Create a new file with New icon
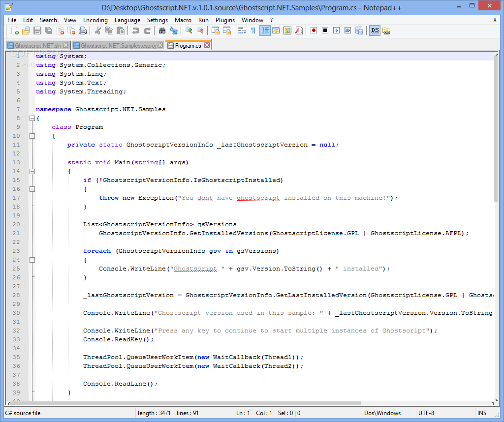The width and height of the screenshot is (504, 422). tap(15, 31)
